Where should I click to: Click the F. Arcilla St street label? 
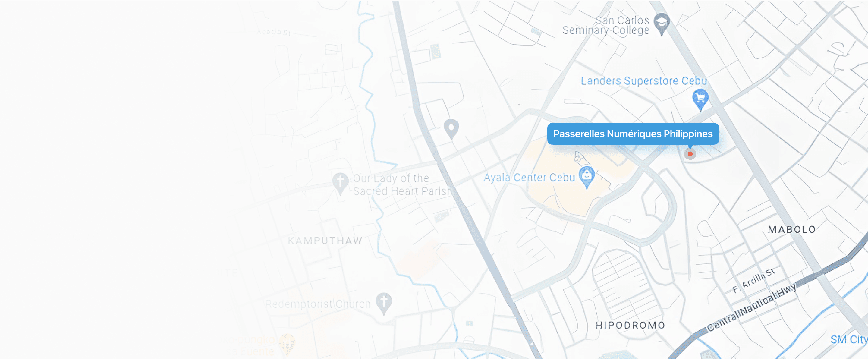pyautogui.click(x=754, y=280)
